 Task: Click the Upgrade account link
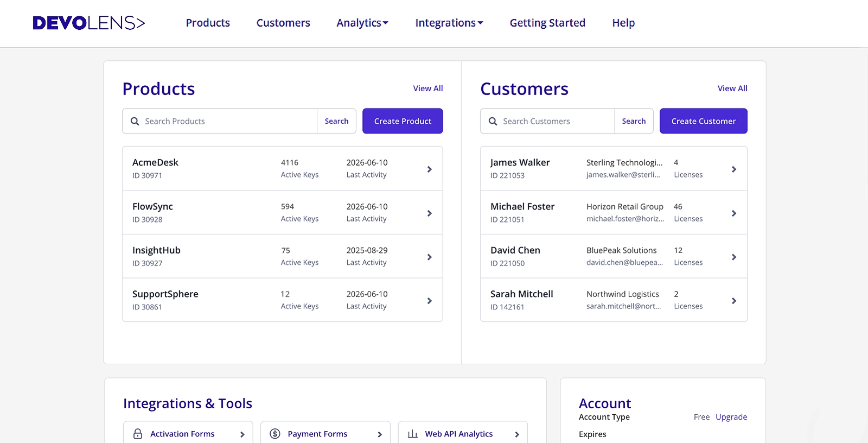[x=731, y=417]
